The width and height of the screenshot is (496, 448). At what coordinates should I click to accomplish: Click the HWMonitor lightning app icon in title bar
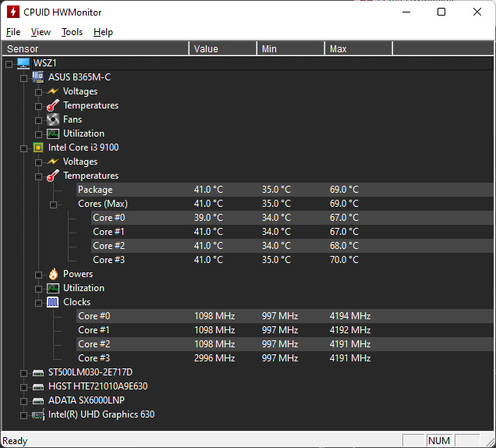[13, 12]
